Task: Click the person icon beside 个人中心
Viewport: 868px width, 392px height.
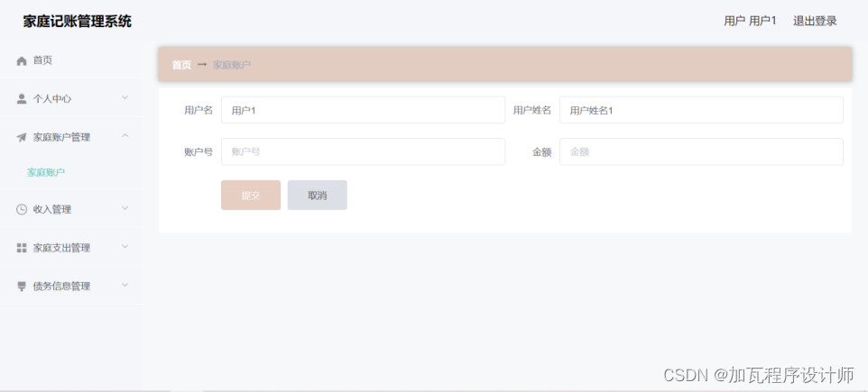Action: tap(22, 99)
